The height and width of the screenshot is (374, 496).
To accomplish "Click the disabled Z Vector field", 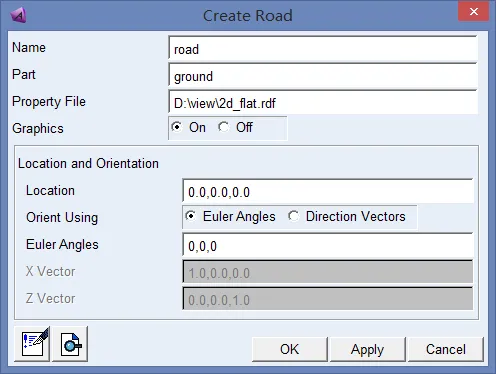I will point(328,299).
